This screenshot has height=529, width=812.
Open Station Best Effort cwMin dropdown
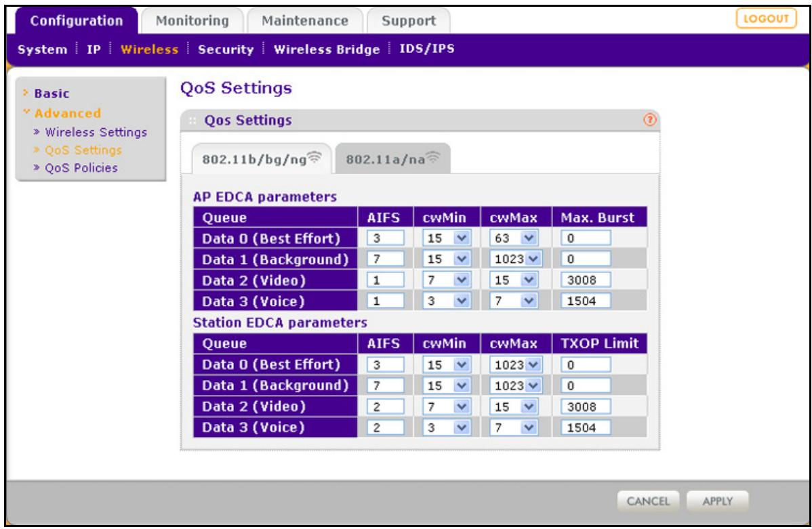click(447, 365)
